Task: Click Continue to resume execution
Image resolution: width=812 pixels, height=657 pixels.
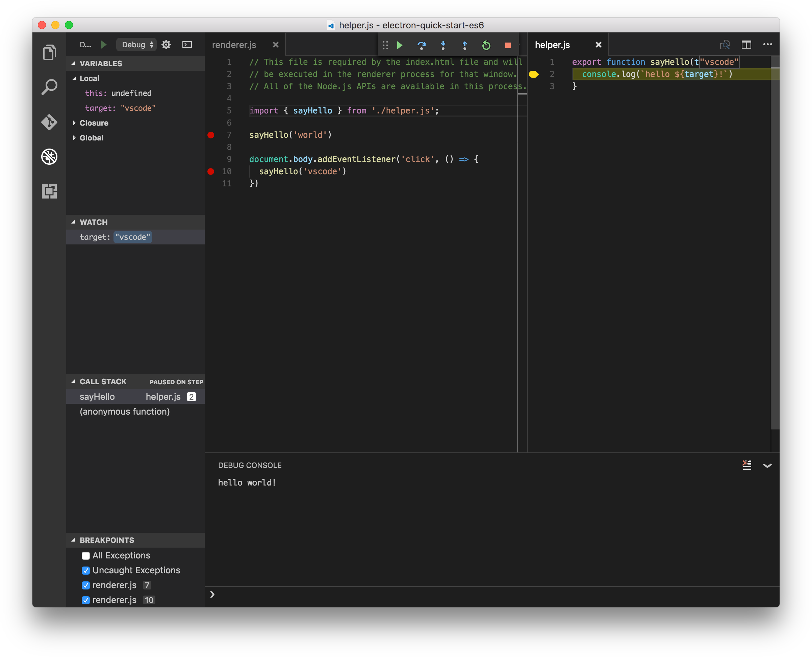Action: point(400,45)
